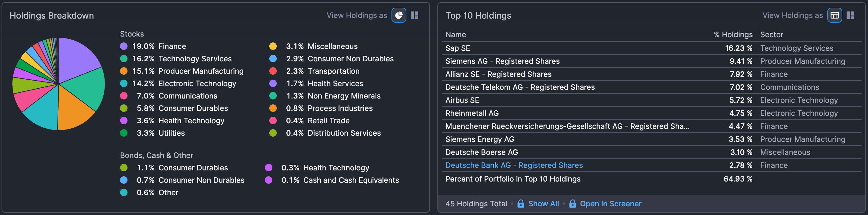
Task: Switch Holdings Breakdown to treemap view
Action: coord(414,15)
